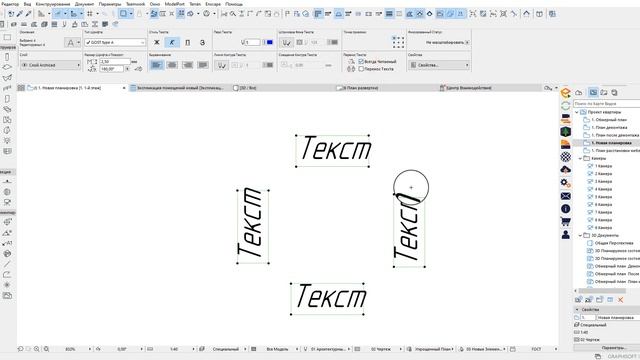Click the cloud upload icon in side strip

[565, 169]
